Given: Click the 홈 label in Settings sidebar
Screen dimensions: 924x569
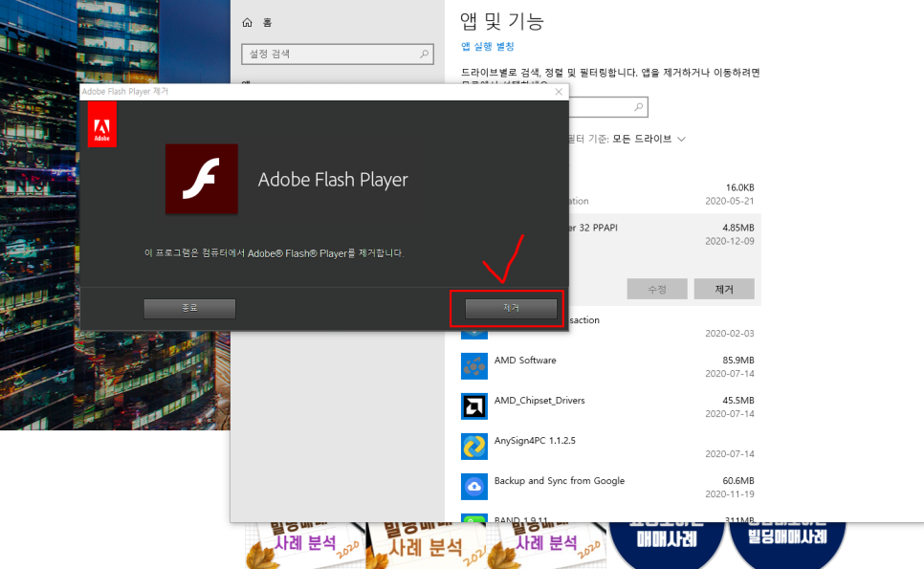Looking at the screenshot, I should pyautogui.click(x=267, y=22).
